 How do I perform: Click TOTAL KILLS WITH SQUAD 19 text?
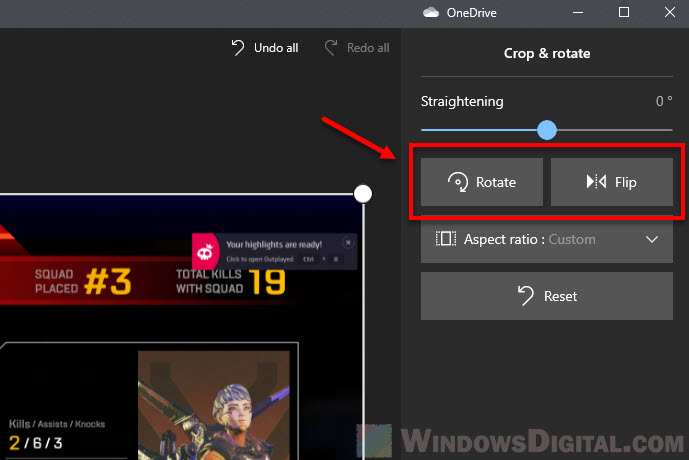231,281
